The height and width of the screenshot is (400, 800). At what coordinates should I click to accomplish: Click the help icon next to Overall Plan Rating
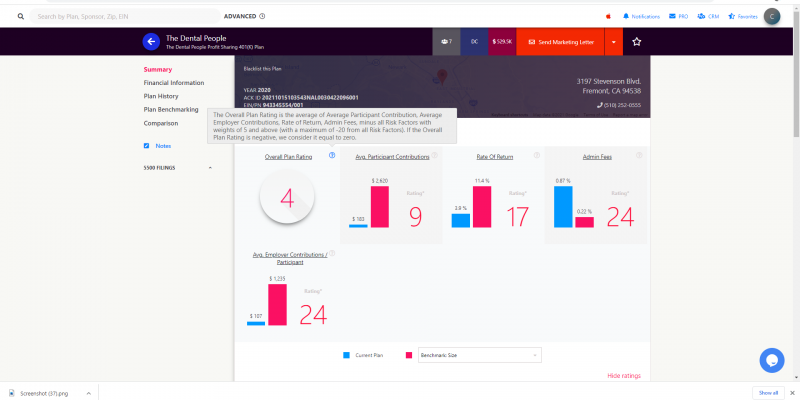click(332, 156)
